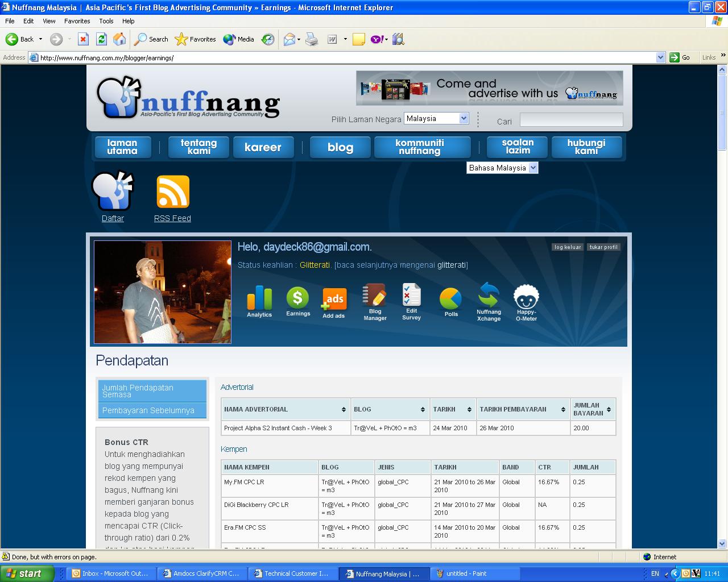Screen dimensions: 728x582
Task: Click the Yahoo messenger toolbar icon
Action: click(x=377, y=39)
